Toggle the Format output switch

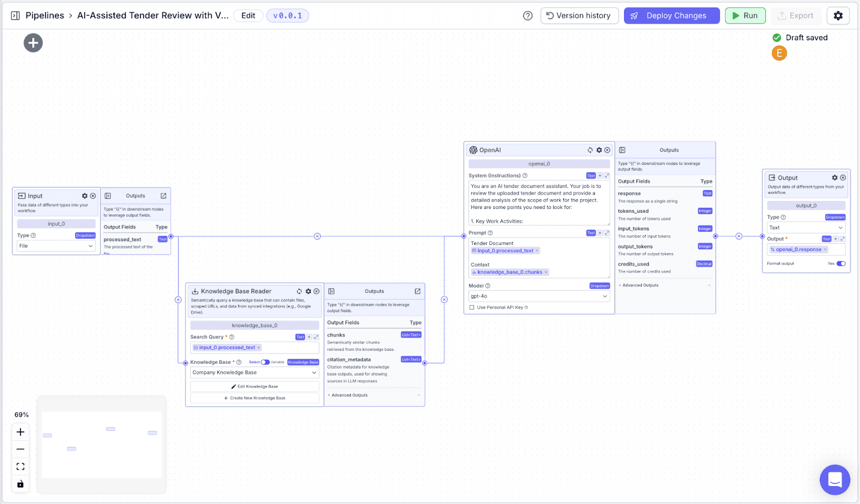click(841, 264)
